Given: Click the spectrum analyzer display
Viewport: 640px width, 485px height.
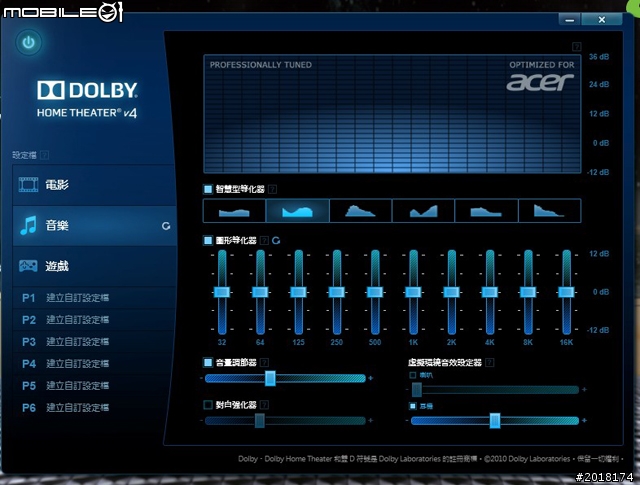Looking at the screenshot, I should tap(392, 114).
